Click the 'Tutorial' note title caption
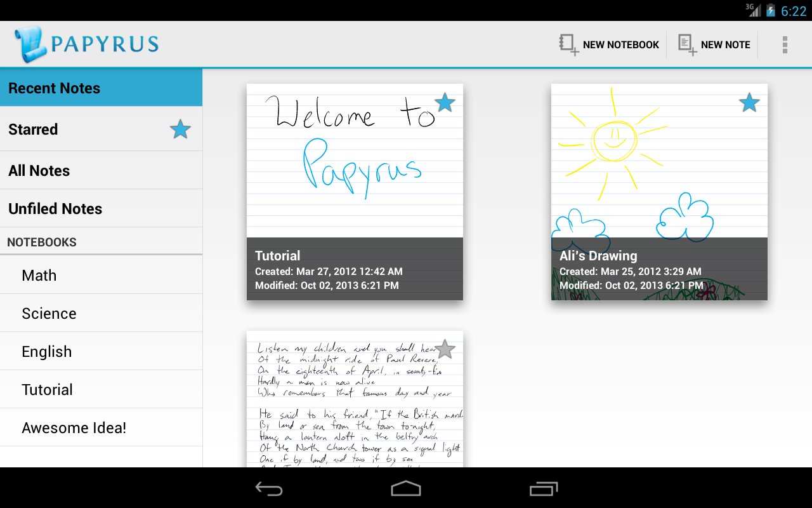Viewport: 812px width, 508px height. tap(277, 256)
